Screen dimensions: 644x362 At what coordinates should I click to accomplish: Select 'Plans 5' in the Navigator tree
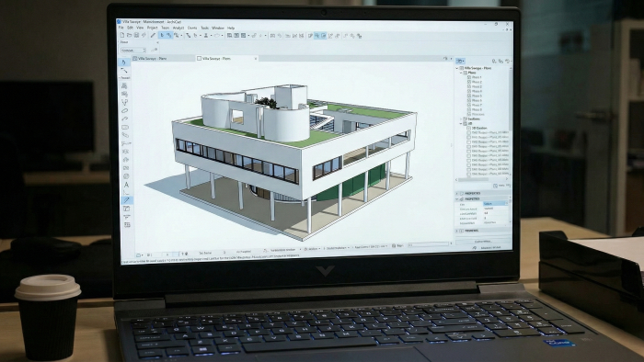pyautogui.click(x=477, y=96)
